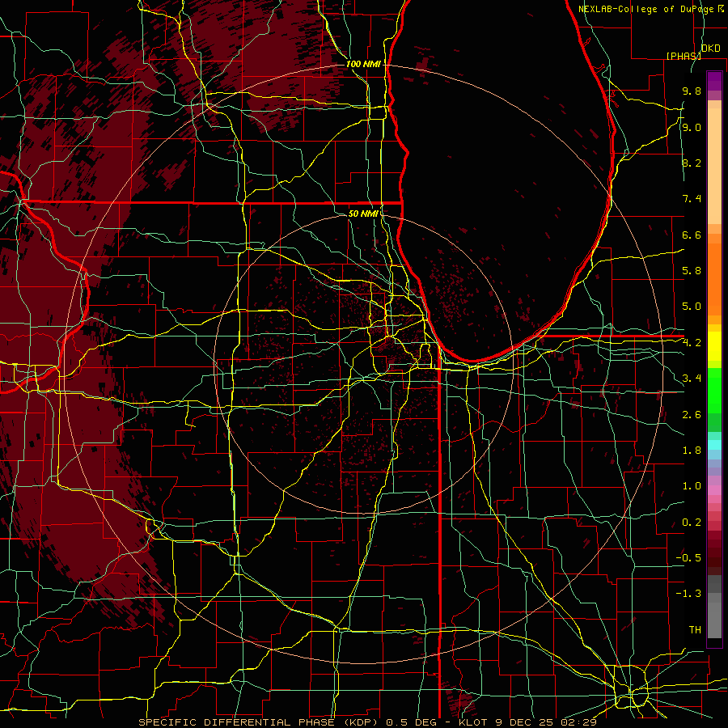Viewport: 728px width, 728px height.
Task: Click the OKD label above the color scale
Action: pyautogui.click(x=711, y=49)
